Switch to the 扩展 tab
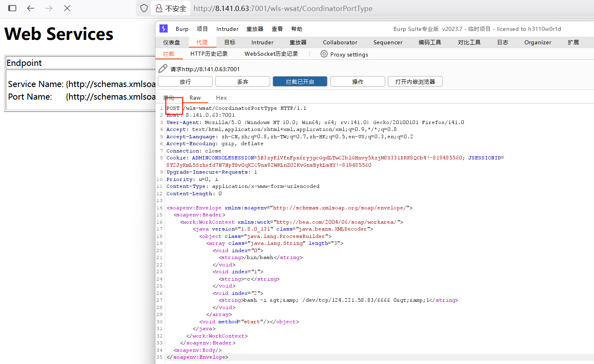 [x=573, y=42]
